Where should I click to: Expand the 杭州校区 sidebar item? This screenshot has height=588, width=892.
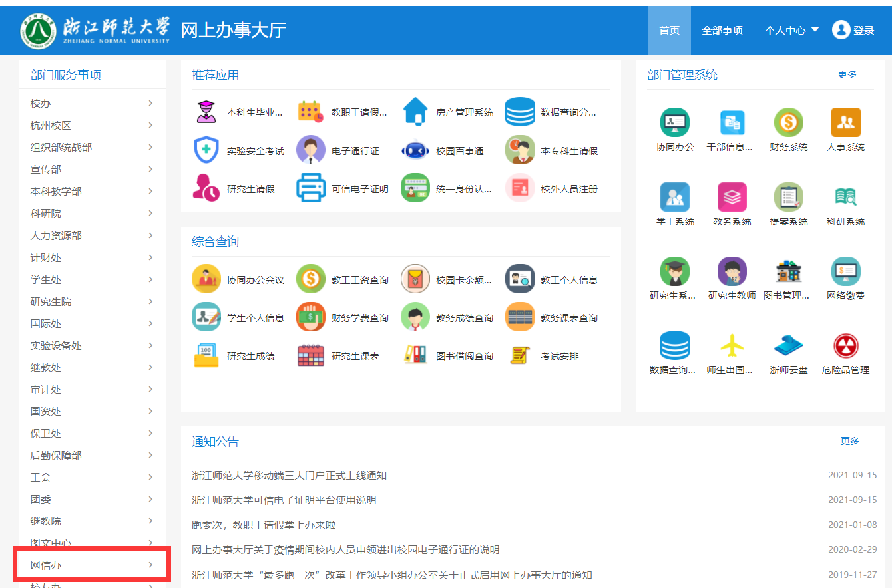coord(93,125)
